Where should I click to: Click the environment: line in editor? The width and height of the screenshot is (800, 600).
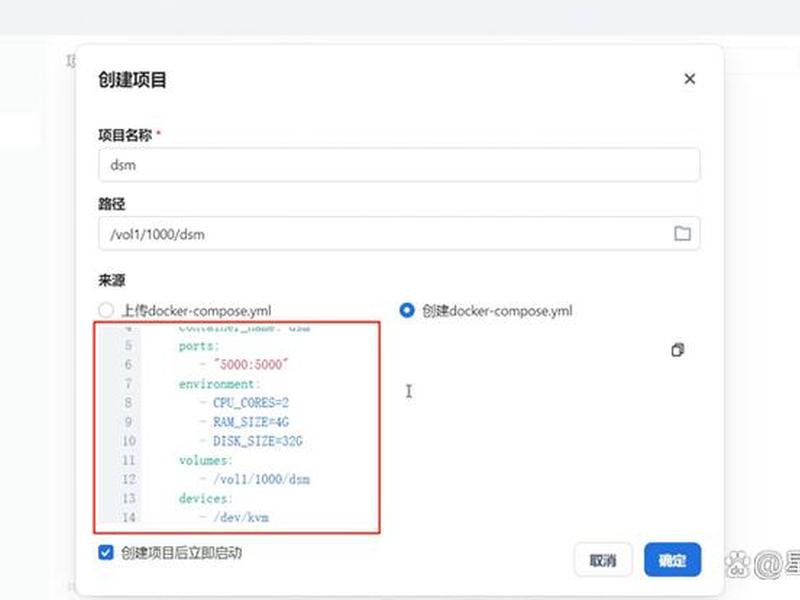pyautogui.click(x=219, y=384)
